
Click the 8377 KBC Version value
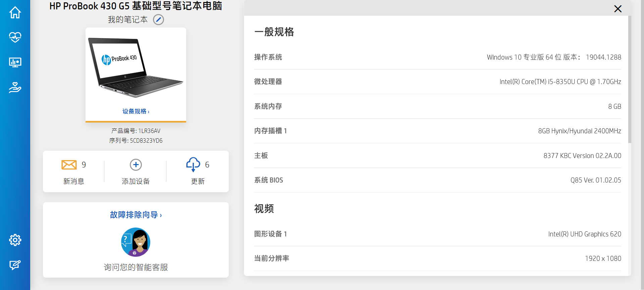[582, 156]
